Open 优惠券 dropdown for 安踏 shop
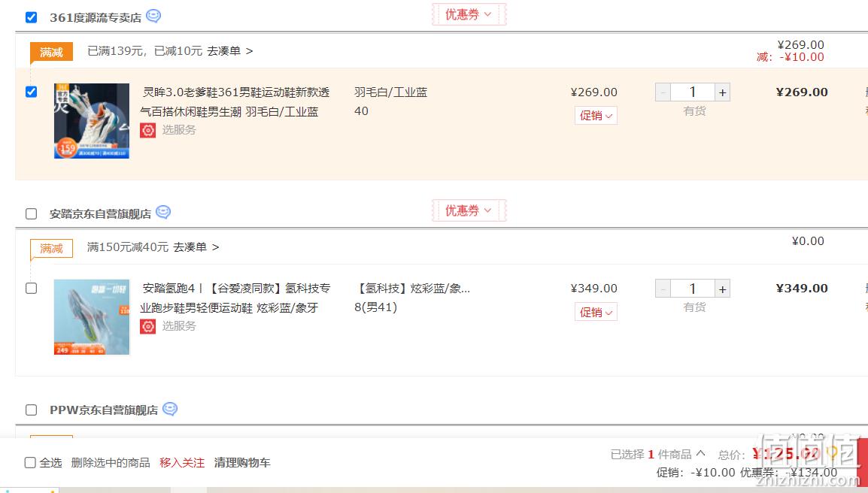 click(469, 210)
